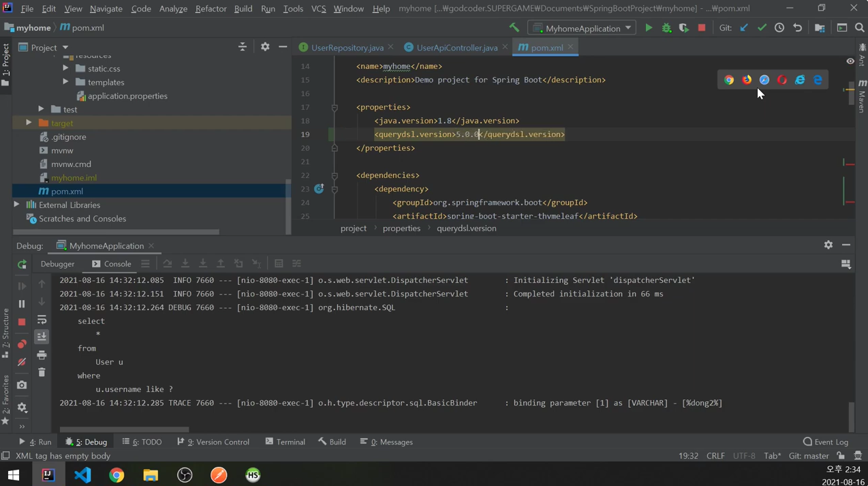Open the Terminal tool window button
Viewport: 868px width, 486px height.
point(285,442)
